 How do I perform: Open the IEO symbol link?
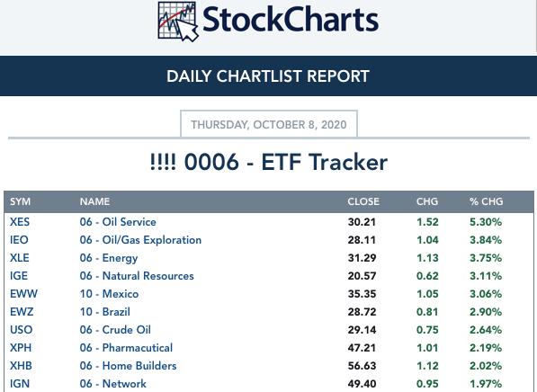tap(19, 240)
